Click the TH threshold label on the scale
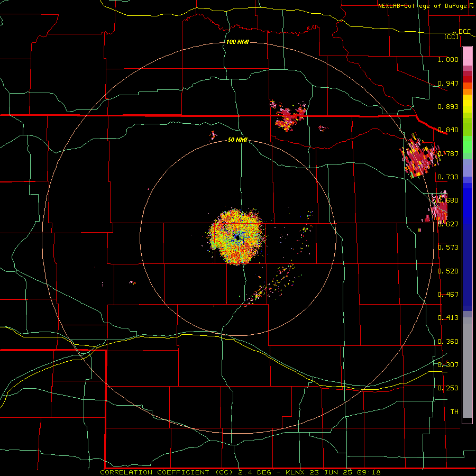This screenshot has height=476, width=476. [x=454, y=412]
